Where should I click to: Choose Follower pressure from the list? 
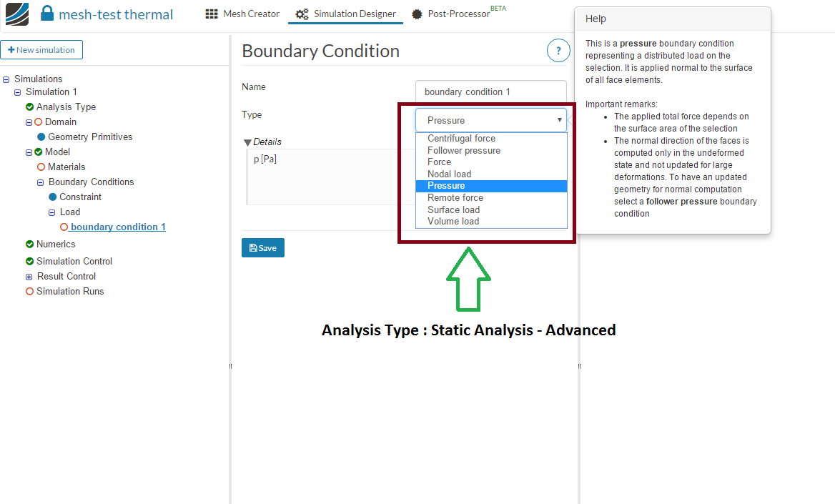coord(491,151)
